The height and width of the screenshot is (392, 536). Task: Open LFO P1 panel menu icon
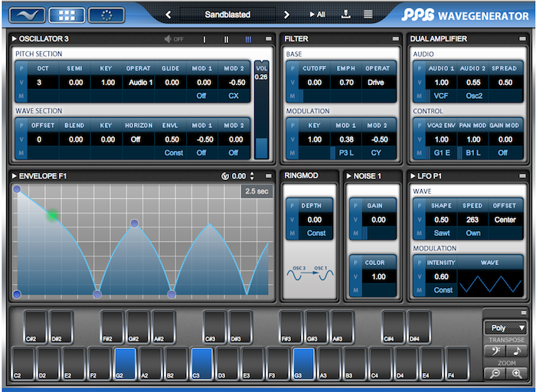(522, 176)
